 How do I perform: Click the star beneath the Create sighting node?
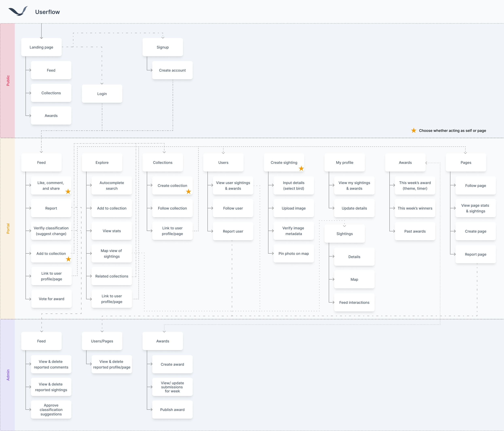301,168
